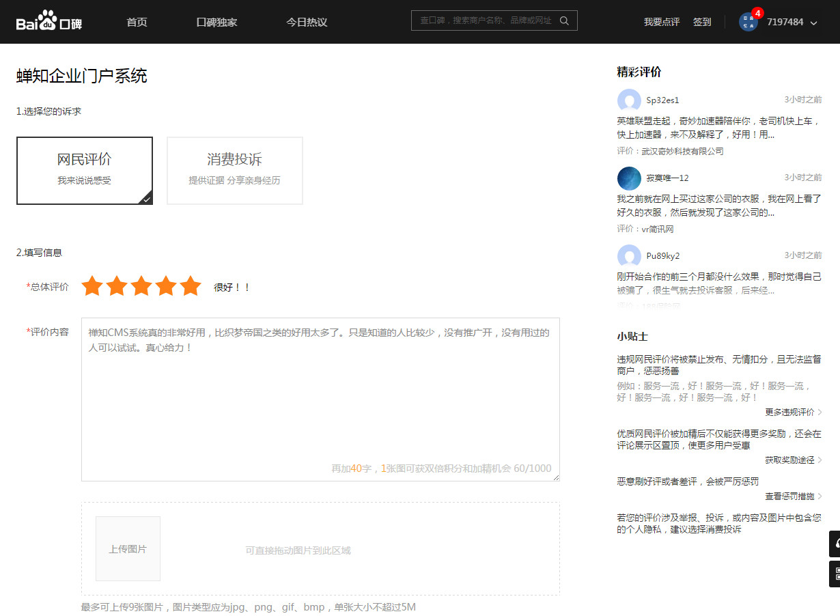Click the 1.选择您的诉求 step heading

pyautogui.click(x=48, y=111)
